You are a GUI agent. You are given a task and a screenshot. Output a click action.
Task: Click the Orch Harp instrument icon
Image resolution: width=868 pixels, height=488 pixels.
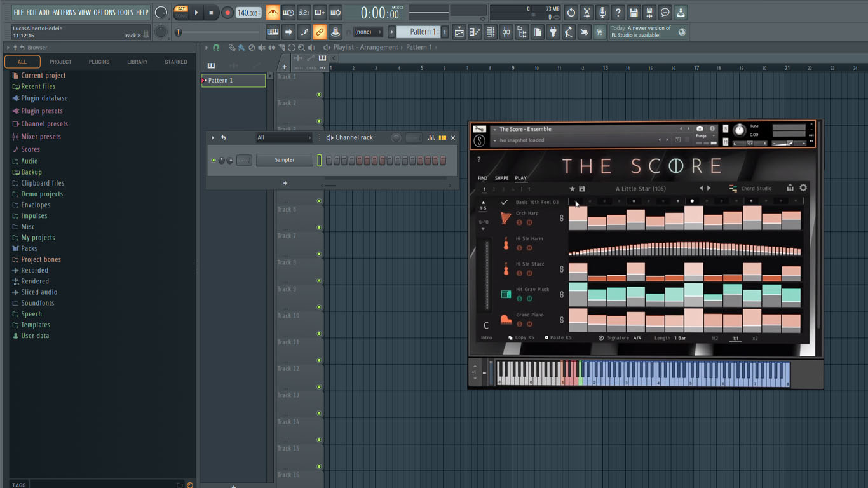(506, 218)
